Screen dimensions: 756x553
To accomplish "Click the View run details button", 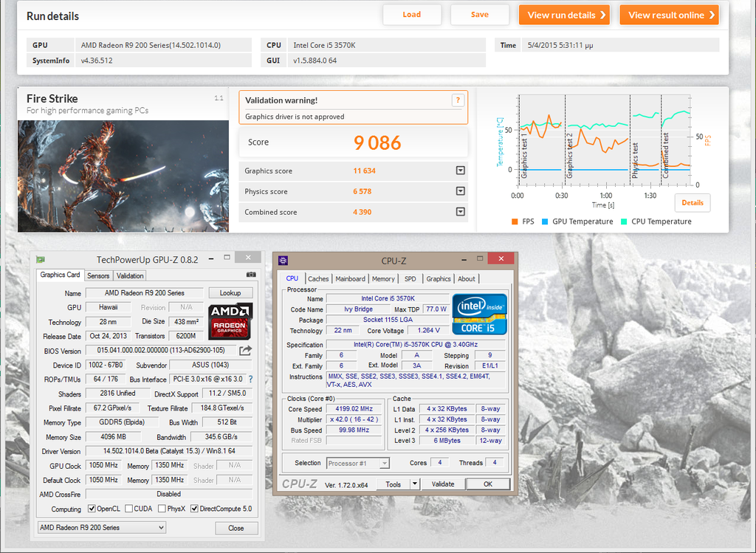I will click(x=564, y=15).
